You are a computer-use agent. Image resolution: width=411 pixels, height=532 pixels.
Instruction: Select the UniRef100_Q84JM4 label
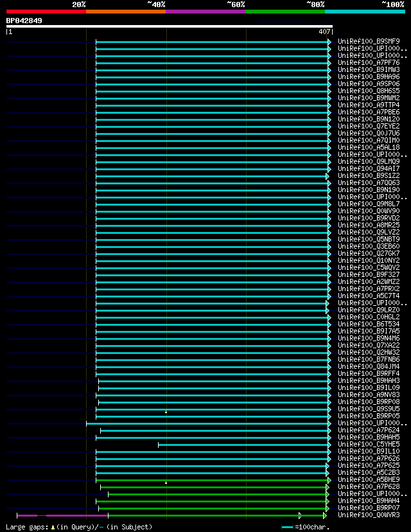coord(369,367)
